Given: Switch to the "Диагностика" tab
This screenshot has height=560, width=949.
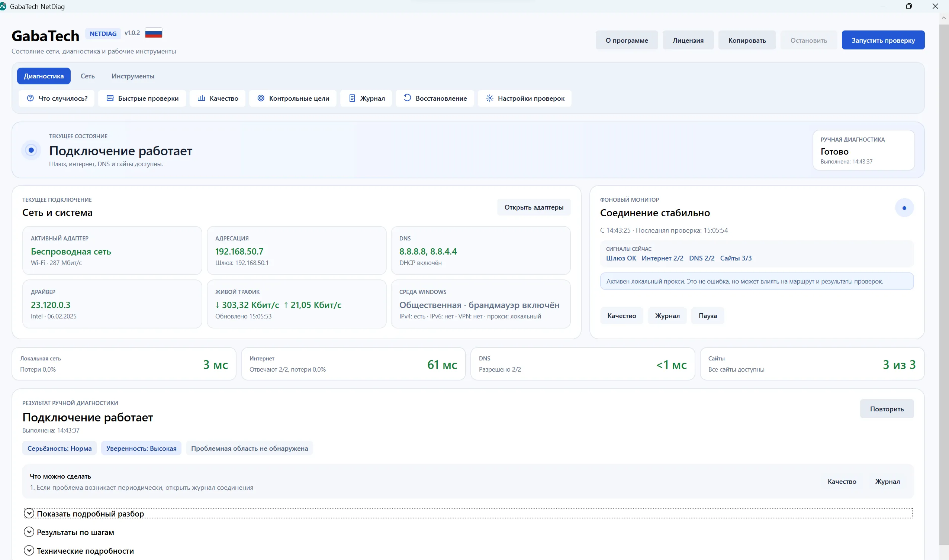Looking at the screenshot, I should pos(44,76).
